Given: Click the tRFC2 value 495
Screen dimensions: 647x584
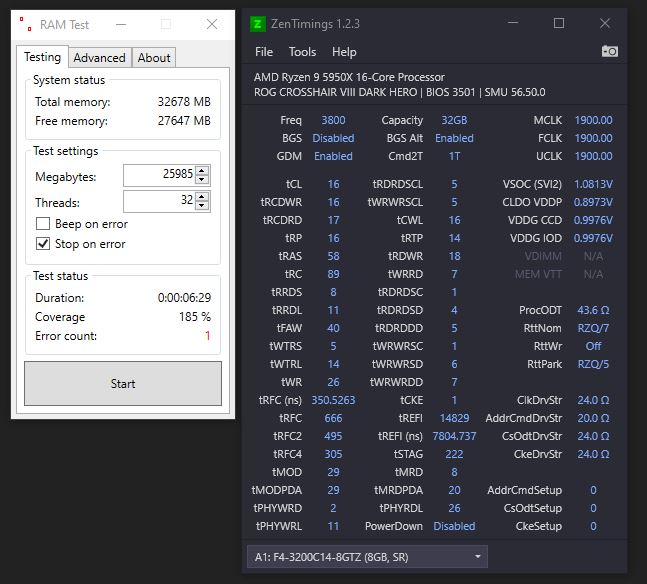Looking at the screenshot, I should (333, 436).
